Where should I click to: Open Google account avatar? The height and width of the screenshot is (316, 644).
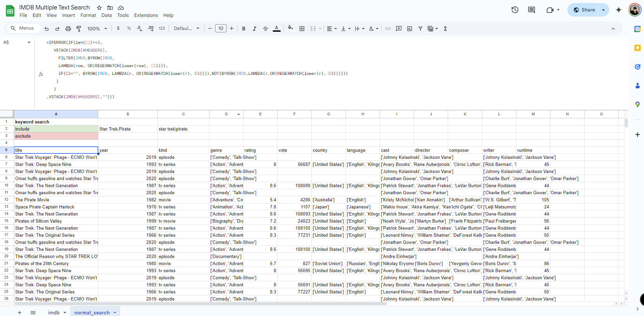point(635,10)
